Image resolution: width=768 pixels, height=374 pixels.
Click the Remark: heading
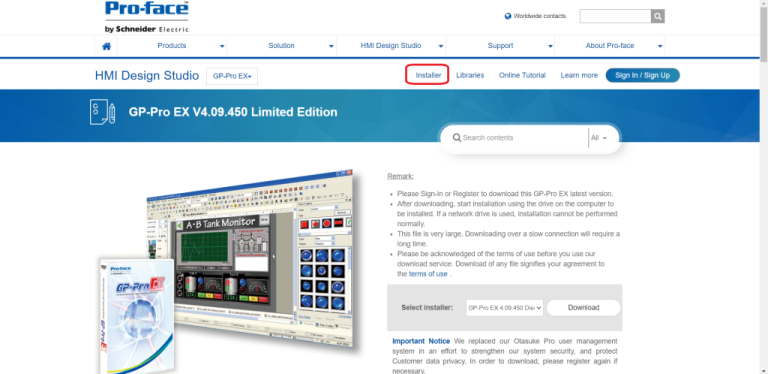[400, 176]
